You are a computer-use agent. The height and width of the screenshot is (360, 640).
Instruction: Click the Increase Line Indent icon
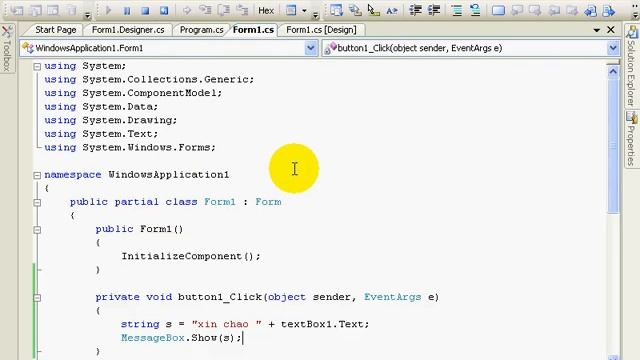click(x=434, y=10)
